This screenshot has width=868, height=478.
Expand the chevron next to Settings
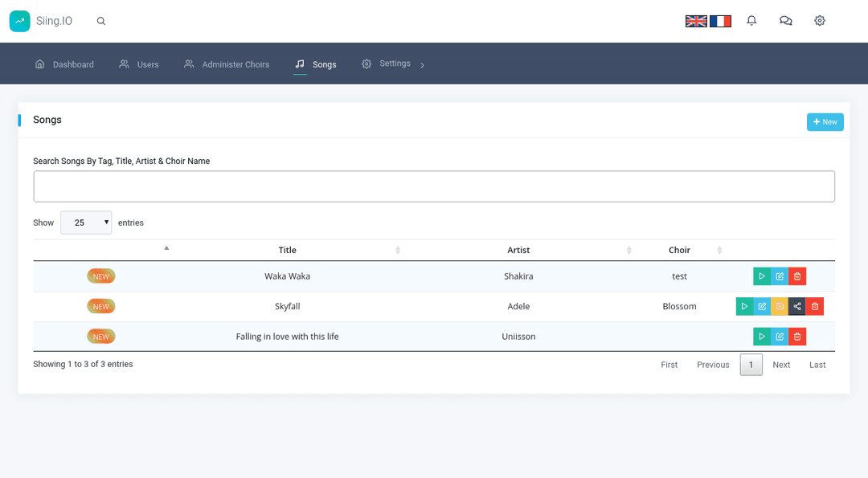pyautogui.click(x=423, y=65)
